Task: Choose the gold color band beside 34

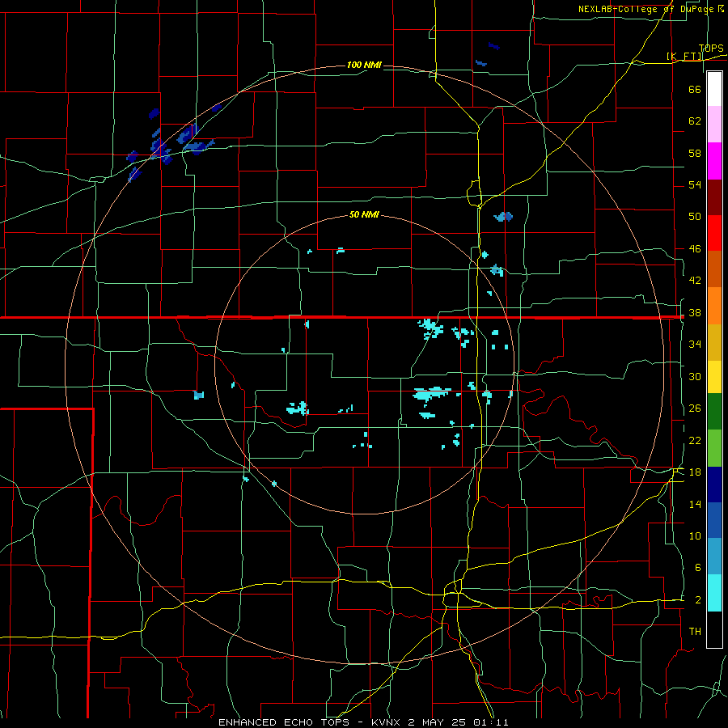Action: (714, 343)
